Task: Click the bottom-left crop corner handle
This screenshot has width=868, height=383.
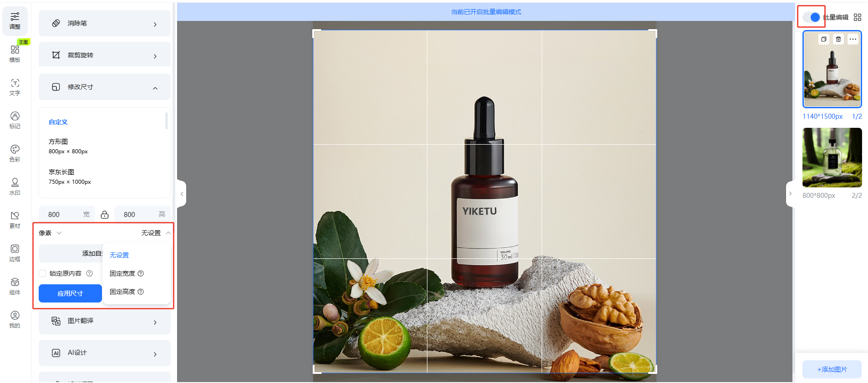Action: pyautogui.click(x=316, y=369)
